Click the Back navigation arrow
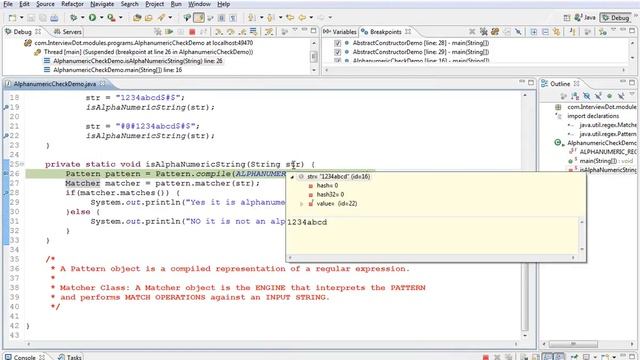640x360 pixels. click(x=302, y=18)
